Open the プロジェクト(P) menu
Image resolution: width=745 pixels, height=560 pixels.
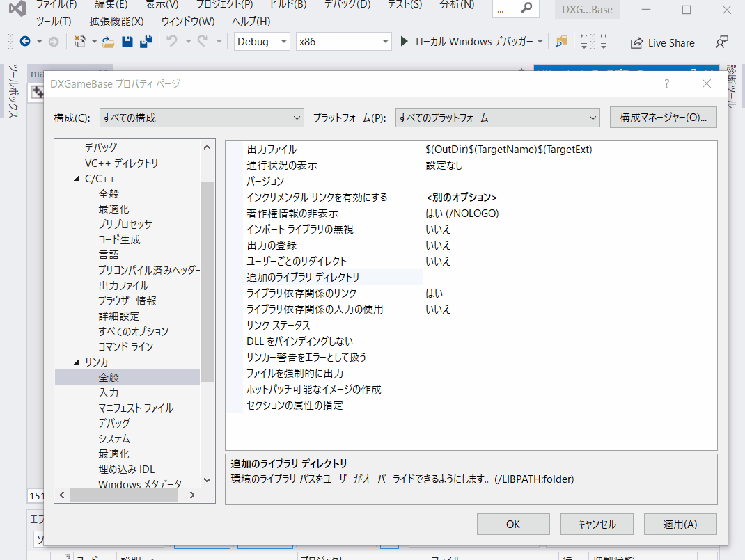tap(224, 5)
